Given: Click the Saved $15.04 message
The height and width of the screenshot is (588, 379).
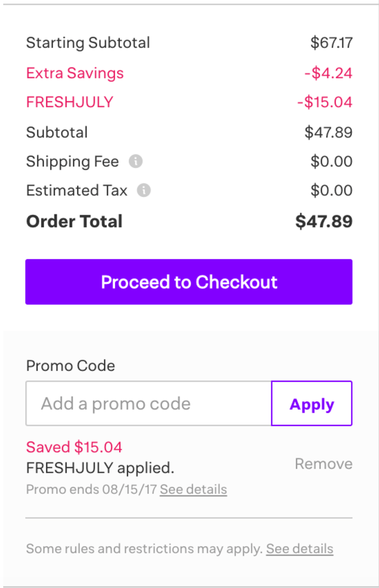Looking at the screenshot, I should (74, 447).
